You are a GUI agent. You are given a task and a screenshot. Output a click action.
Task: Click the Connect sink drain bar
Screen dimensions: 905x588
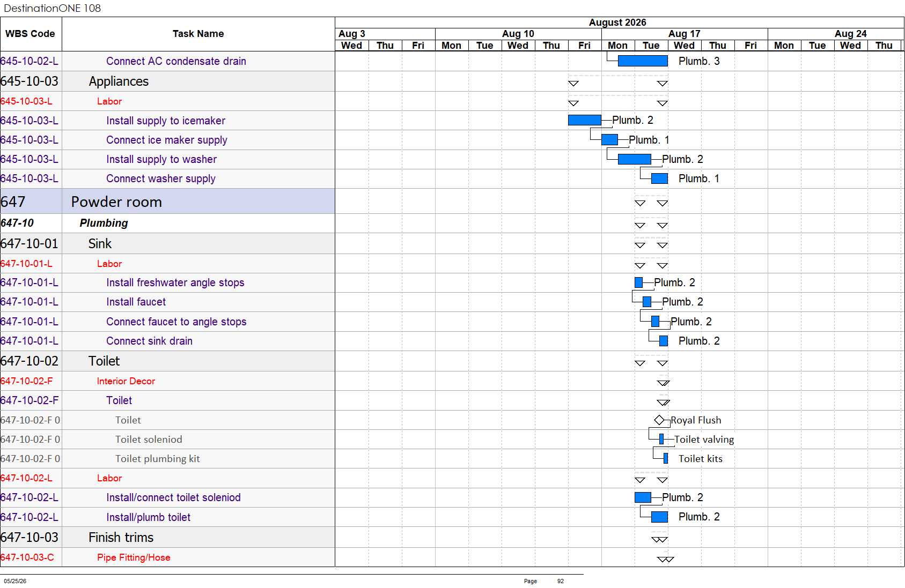[664, 341]
